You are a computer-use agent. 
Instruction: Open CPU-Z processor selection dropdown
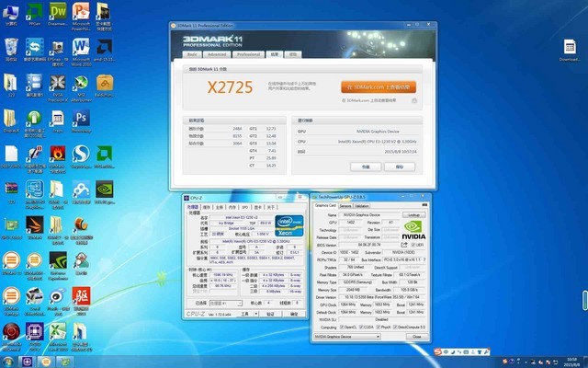226,303
